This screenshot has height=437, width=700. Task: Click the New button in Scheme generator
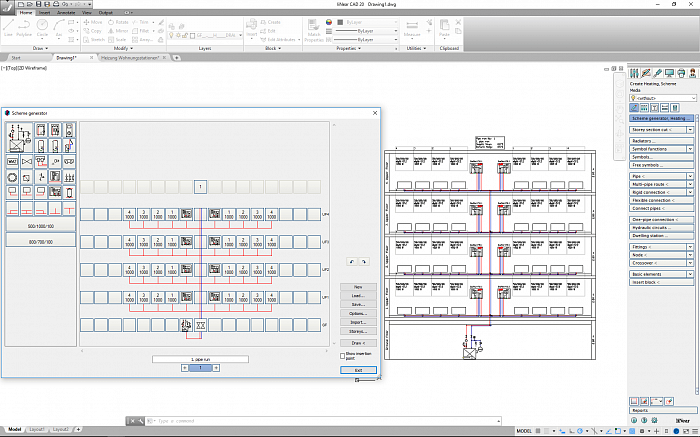pos(358,287)
